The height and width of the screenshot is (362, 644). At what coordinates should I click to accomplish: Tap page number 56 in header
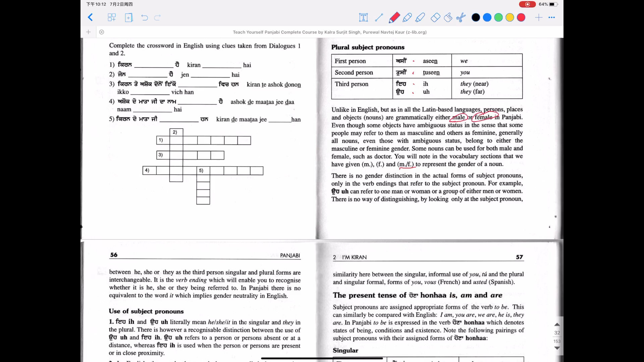[x=114, y=255]
